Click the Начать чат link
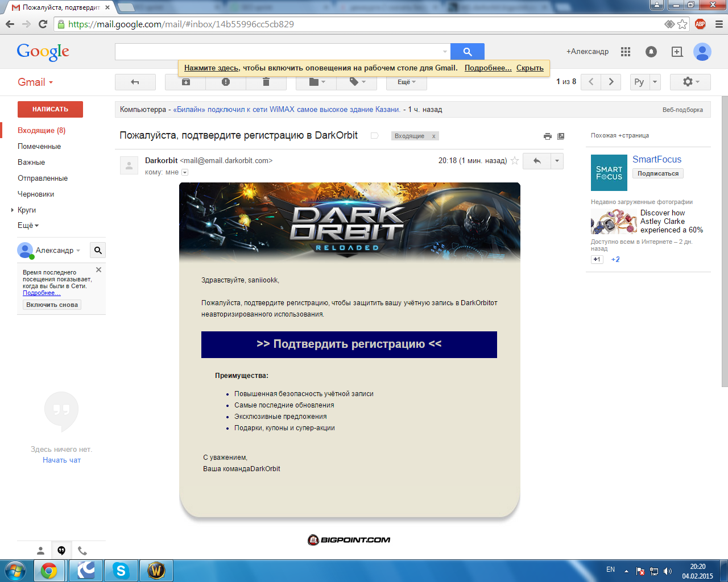The height and width of the screenshot is (582, 728). pos(61,460)
